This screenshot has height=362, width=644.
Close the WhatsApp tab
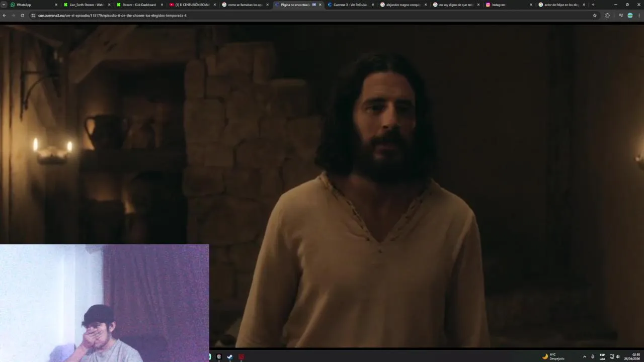point(56,5)
